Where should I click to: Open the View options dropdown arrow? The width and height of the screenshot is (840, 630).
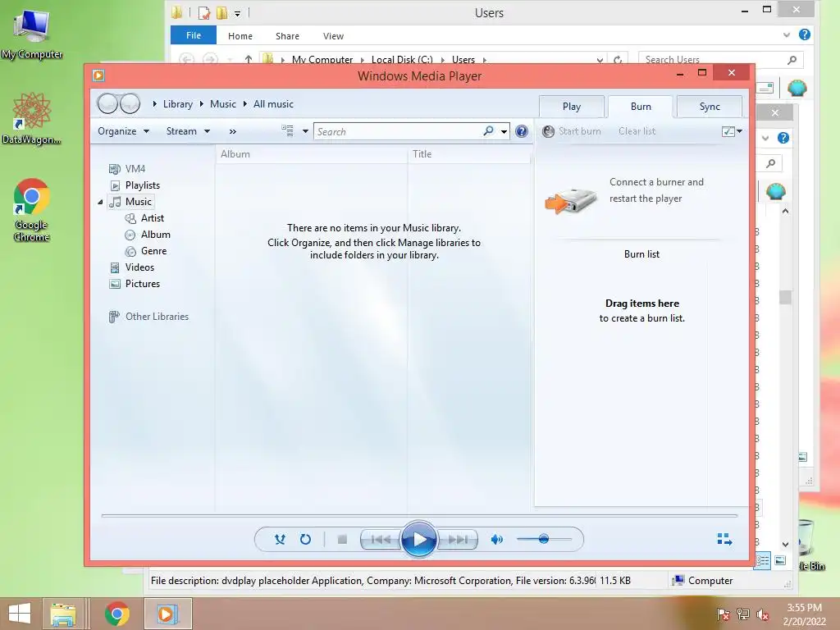305,130
